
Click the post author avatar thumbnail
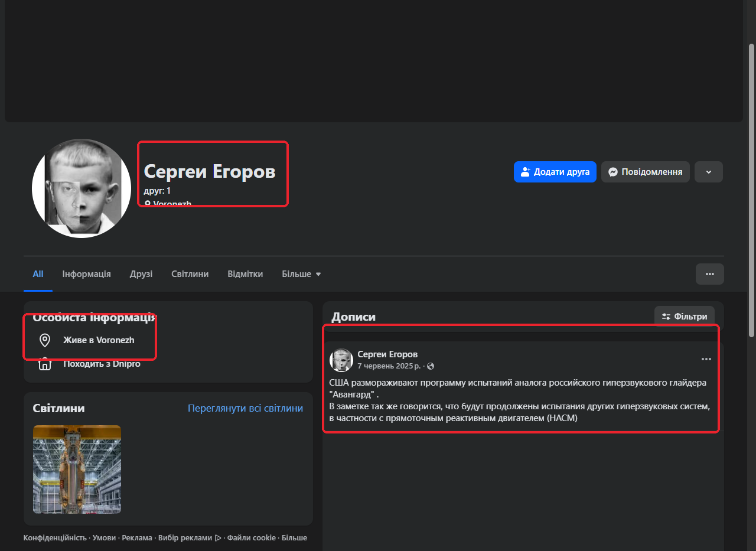341,360
